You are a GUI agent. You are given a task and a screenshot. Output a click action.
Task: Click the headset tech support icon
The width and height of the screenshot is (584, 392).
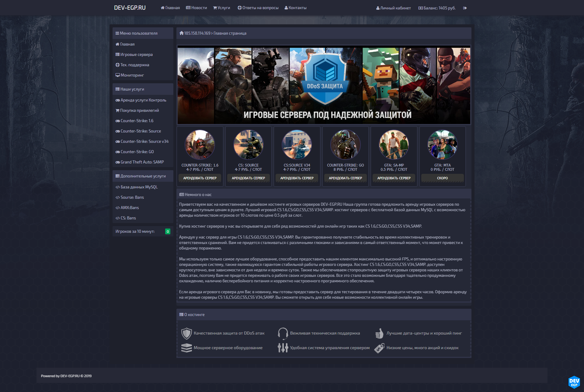(283, 333)
